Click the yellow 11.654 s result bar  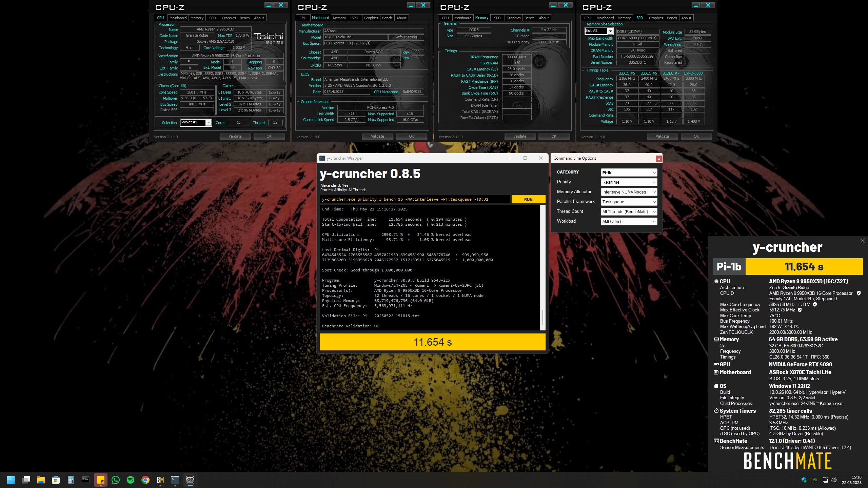tap(433, 342)
